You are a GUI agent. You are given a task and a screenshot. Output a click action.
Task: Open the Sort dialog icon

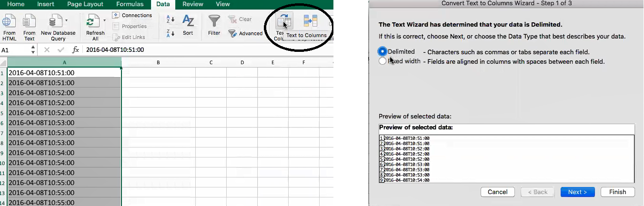point(188,21)
